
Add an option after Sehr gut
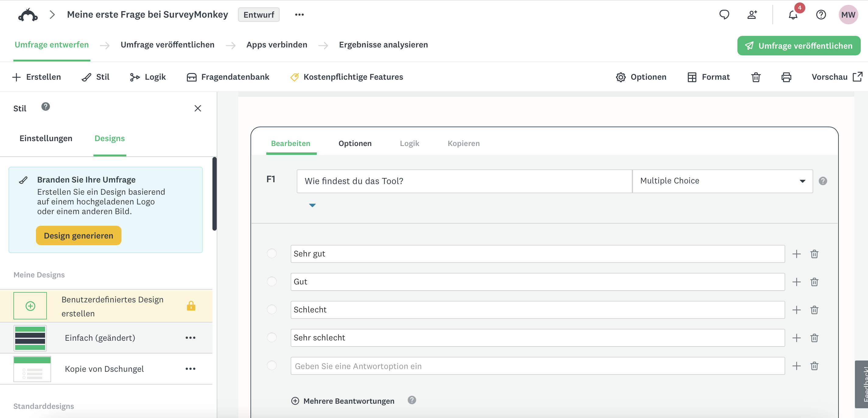[796, 254]
